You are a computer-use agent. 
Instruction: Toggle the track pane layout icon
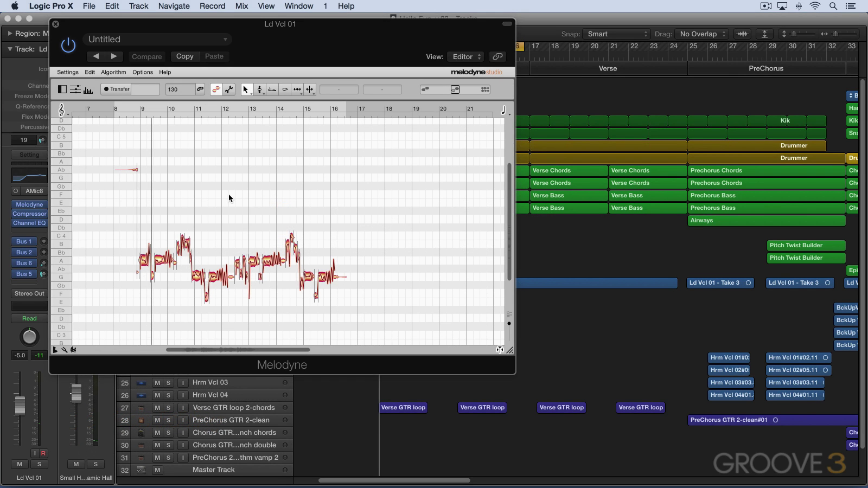(62, 89)
